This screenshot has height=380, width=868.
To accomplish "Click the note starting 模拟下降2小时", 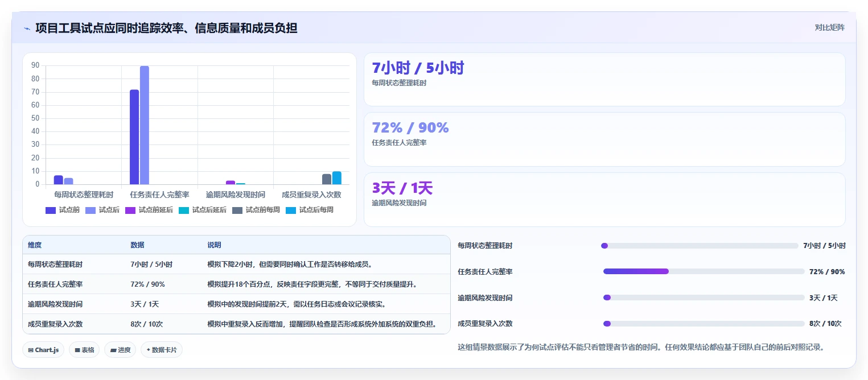I will 290,265.
